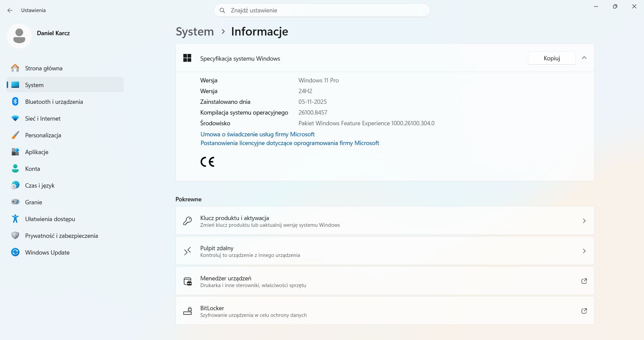
Task: Open Windows Update settings page
Action: (x=65, y=252)
